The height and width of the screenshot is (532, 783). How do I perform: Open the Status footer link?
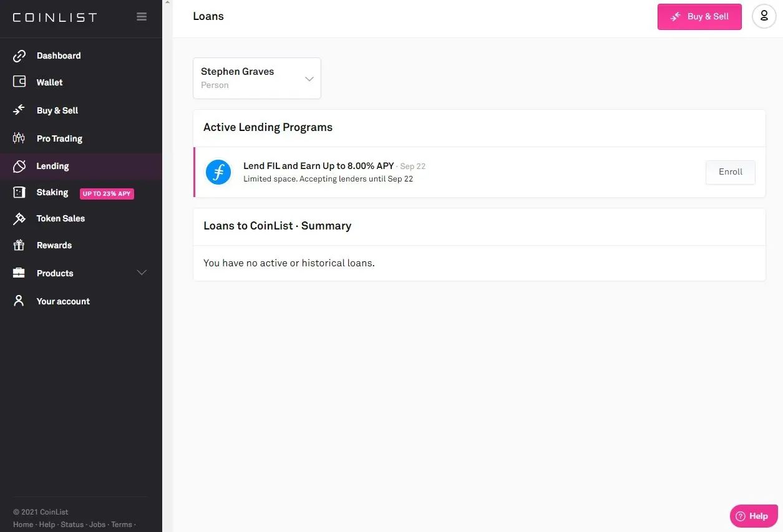click(72, 525)
